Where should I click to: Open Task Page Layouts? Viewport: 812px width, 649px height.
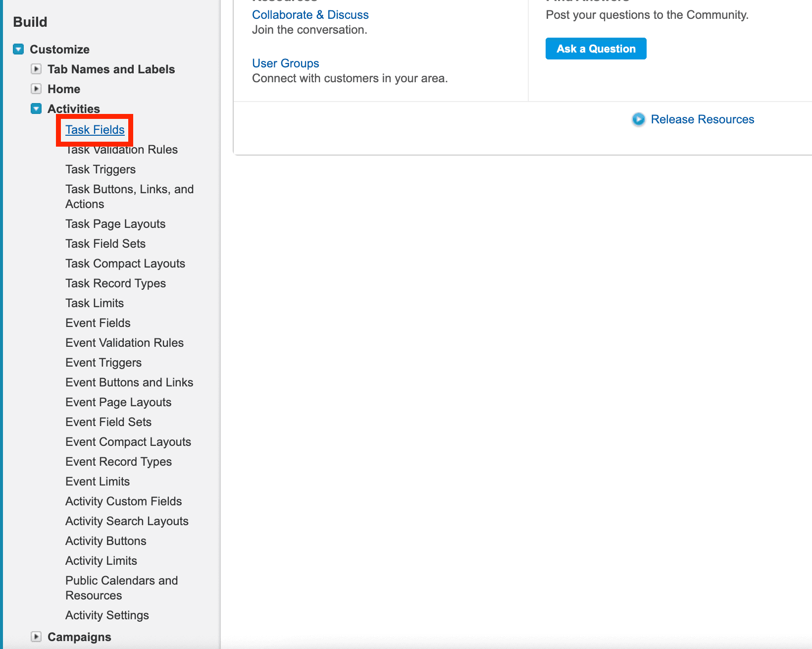(115, 224)
